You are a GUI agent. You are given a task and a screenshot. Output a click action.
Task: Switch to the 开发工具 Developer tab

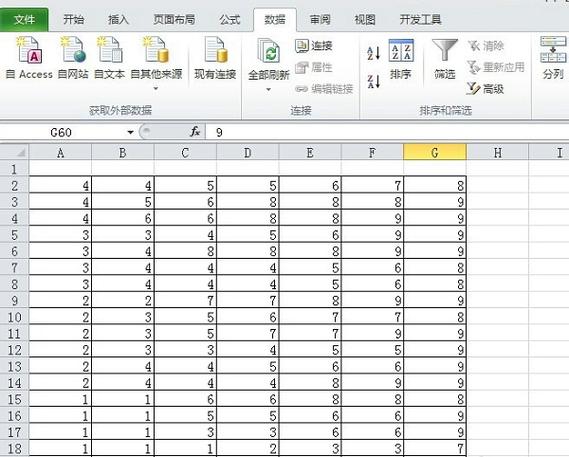coord(420,19)
